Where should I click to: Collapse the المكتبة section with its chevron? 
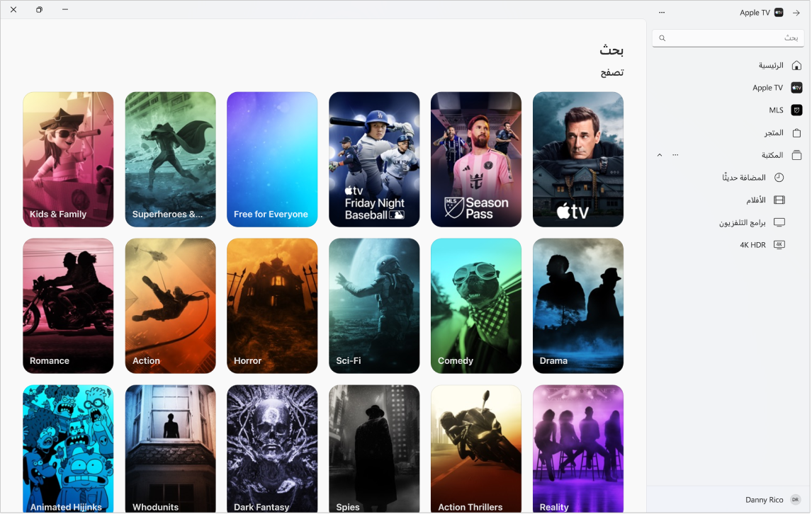point(659,154)
